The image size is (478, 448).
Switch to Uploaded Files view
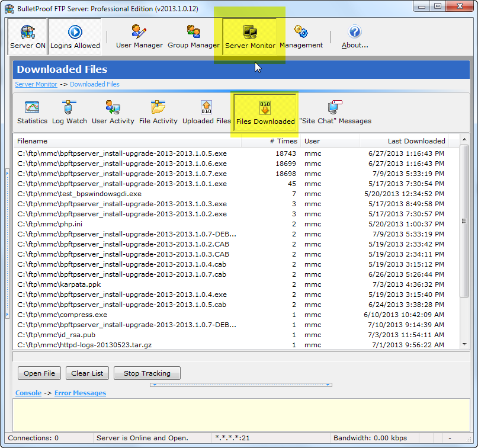click(x=207, y=113)
